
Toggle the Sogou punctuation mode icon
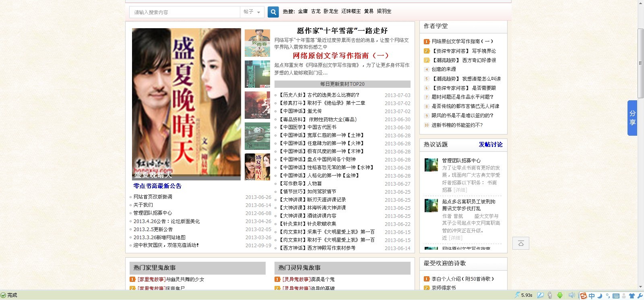[x=607, y=296]
